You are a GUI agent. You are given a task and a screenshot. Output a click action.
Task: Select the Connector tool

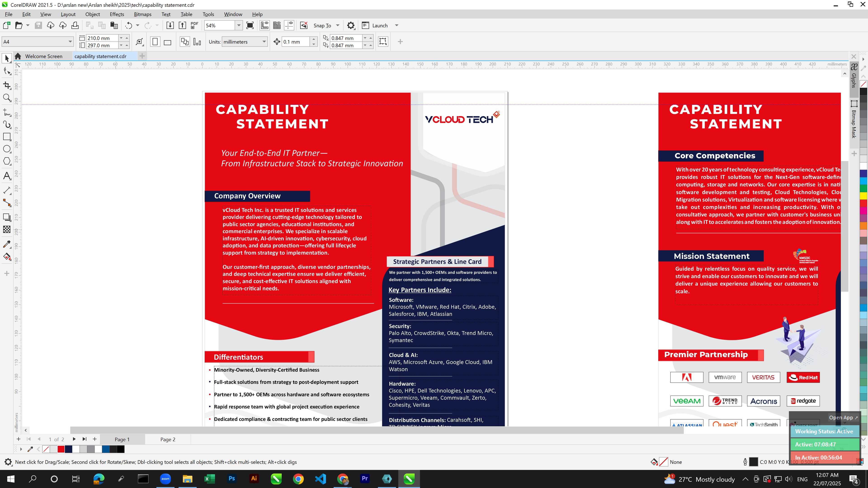(7, 203)
